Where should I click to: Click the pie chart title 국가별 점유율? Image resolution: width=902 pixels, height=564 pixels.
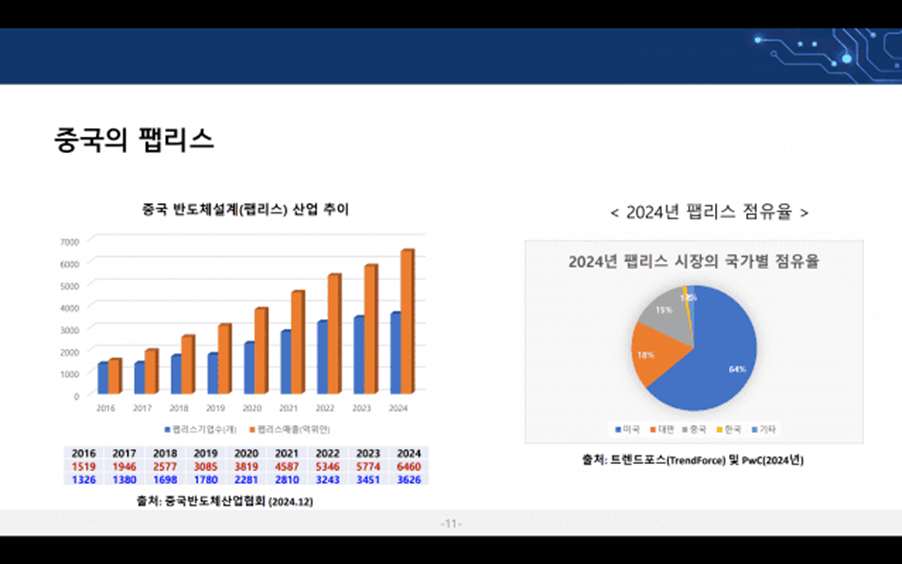[x=693, y=262]
